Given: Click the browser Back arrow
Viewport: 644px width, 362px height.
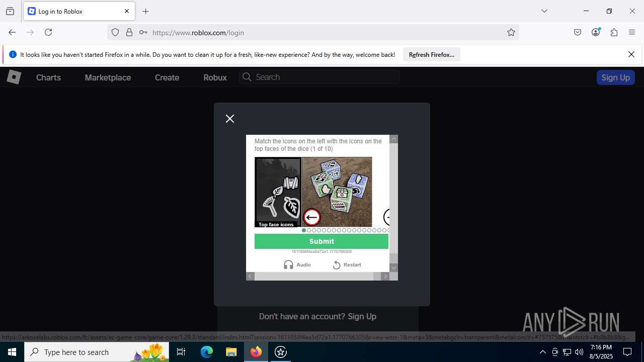Looking at the screenshot, I should (x=12, y=32).
